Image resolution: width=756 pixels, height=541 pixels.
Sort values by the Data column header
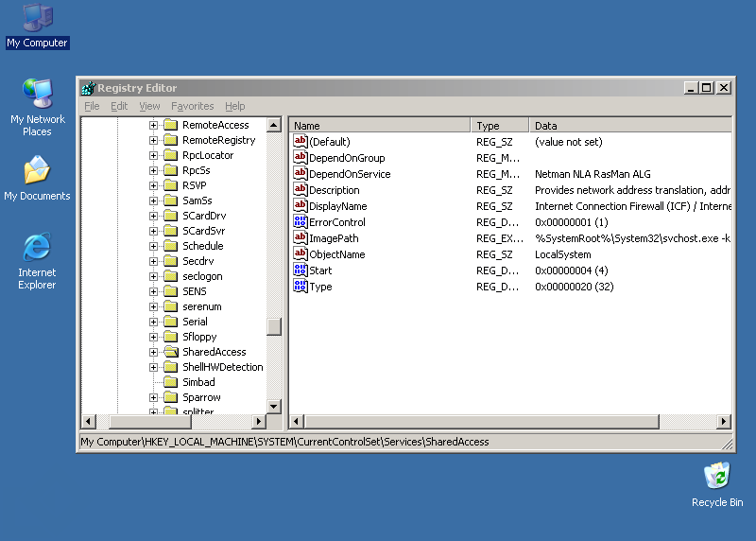[630, 126]
